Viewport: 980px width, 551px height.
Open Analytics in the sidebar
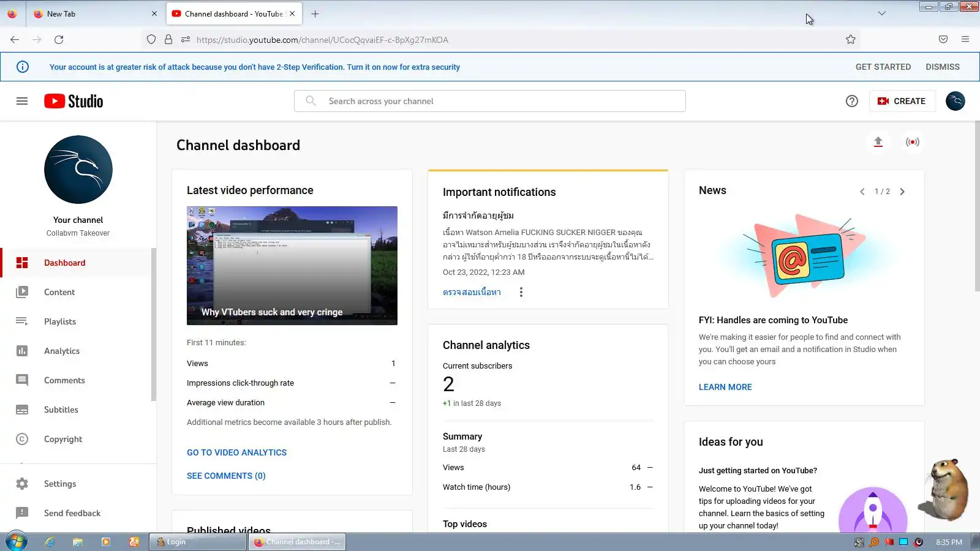pyautogui.click(x=76, y=351)
